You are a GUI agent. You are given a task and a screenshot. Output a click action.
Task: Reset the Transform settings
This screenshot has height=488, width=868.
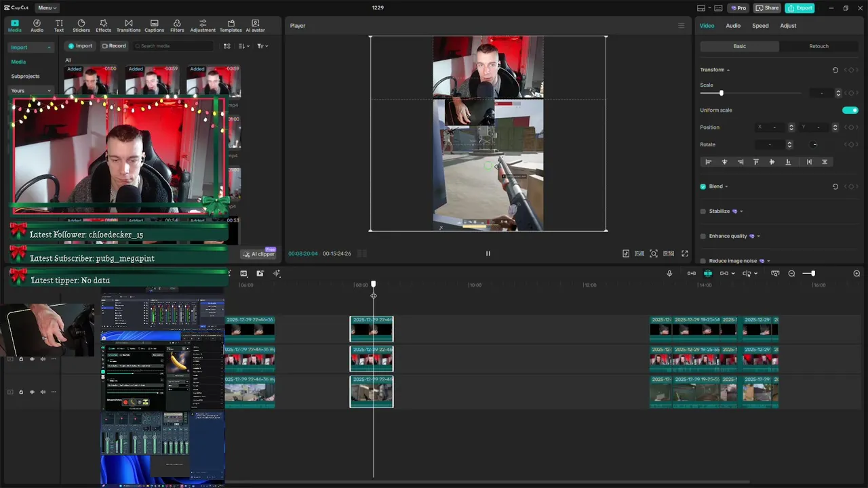click(835, 70)
